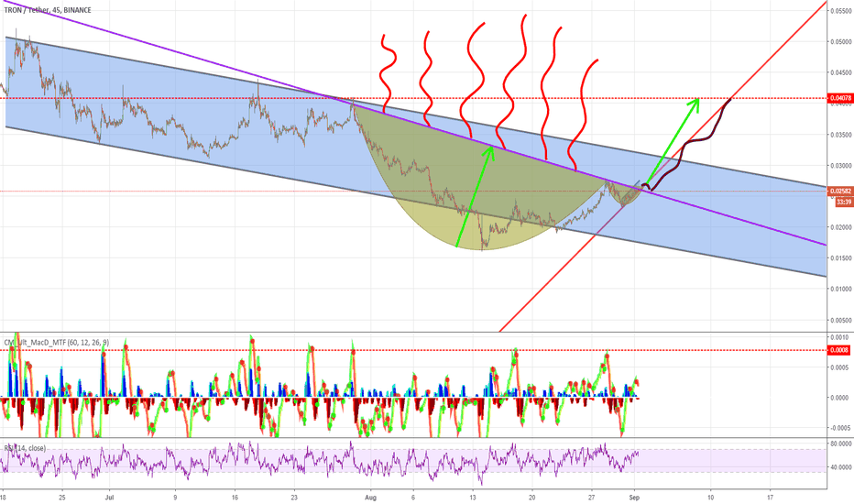The height and width of the screenshot is (504, 854).
Task: Click the 0.04500 price axis value
Action: pyautogui.click(x=841, y=72)
